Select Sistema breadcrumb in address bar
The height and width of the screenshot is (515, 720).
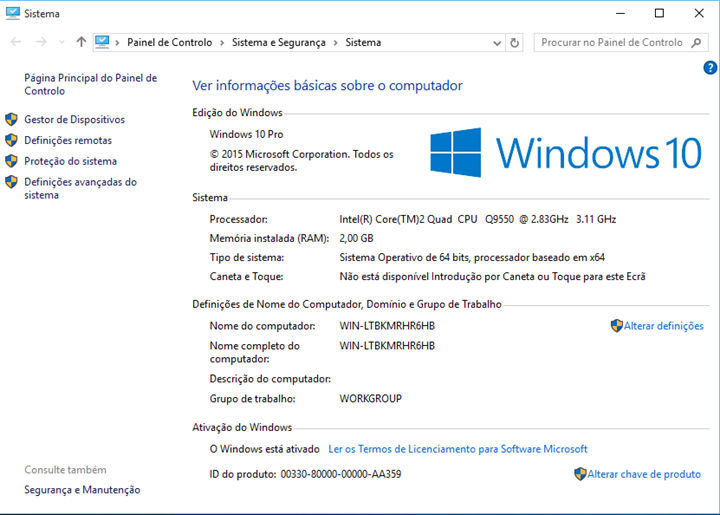pyautogui.click(x=363, y=42)
